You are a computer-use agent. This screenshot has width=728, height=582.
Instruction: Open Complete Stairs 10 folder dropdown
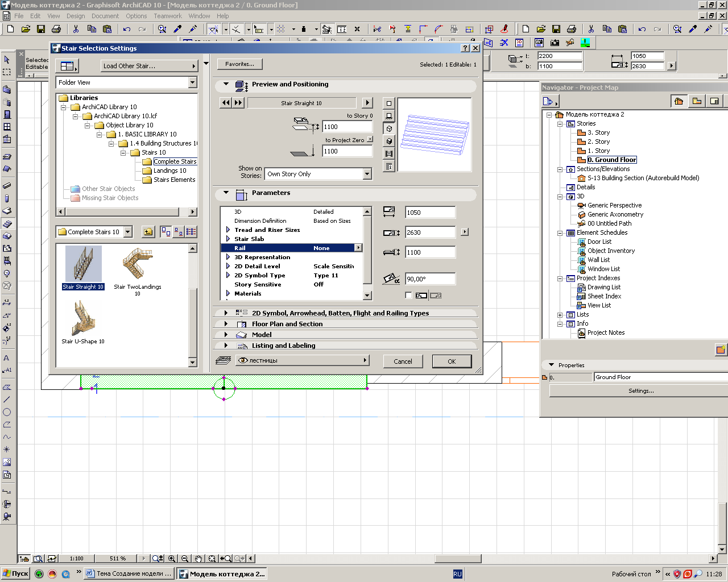128,232
